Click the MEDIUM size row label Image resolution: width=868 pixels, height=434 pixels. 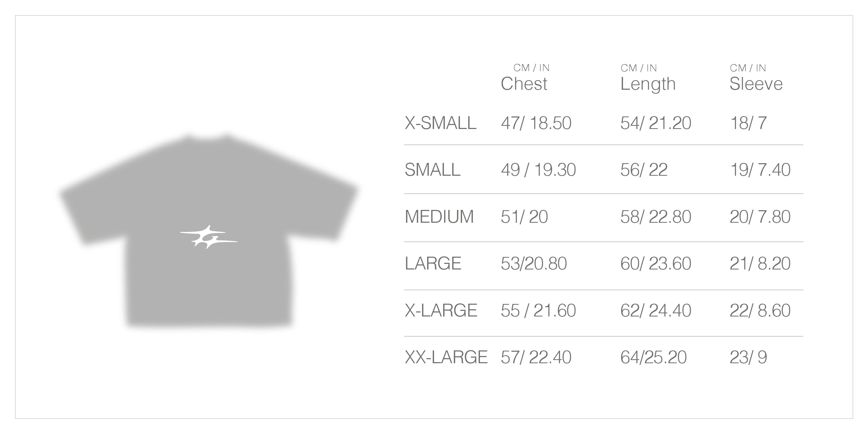tap(439, 217)
